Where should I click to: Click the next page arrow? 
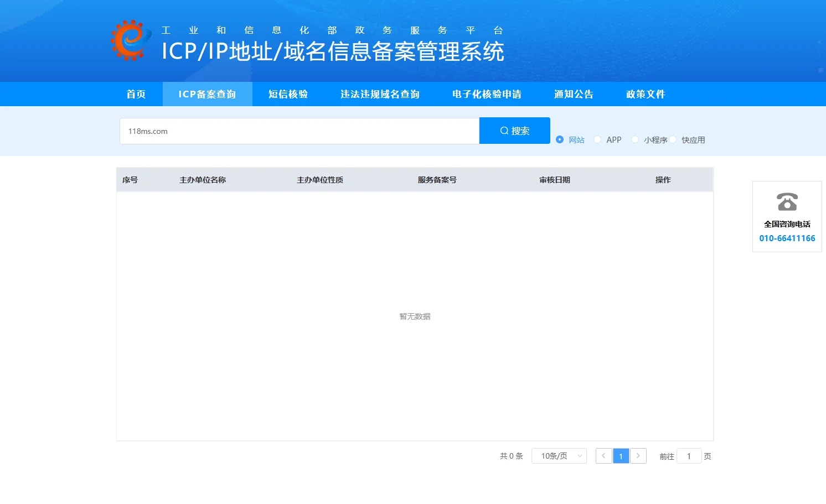click(639, 456)
